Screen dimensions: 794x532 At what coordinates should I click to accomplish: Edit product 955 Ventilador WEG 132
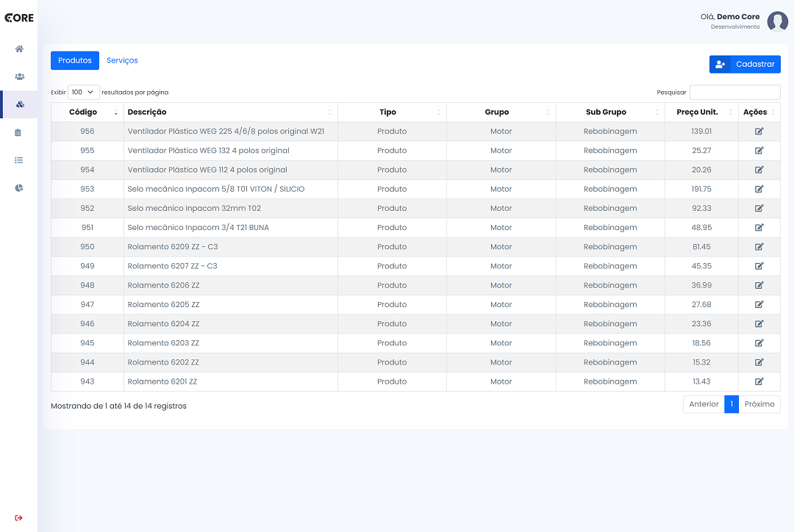(x=759, y=151)
